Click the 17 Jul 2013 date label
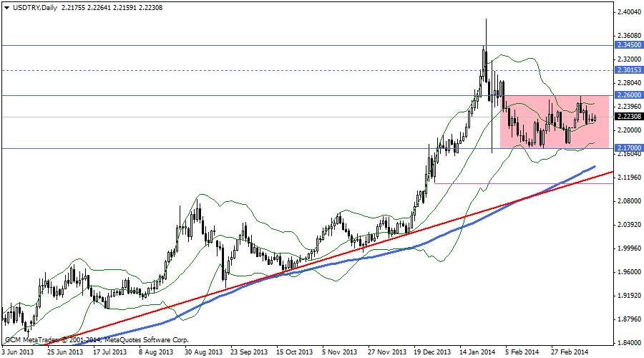Viewport: 644px width, 358px height. (x=109, y=352)
